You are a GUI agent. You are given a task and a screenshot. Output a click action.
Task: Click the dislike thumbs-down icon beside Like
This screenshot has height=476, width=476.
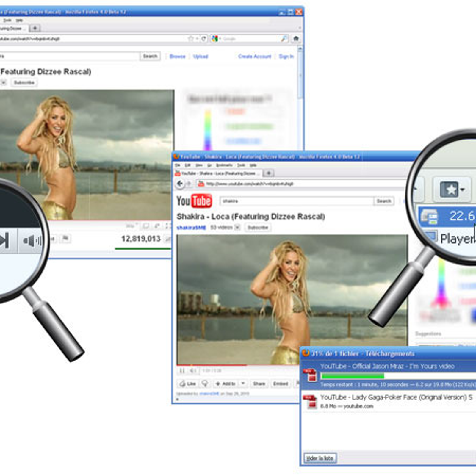coord(205,383)
